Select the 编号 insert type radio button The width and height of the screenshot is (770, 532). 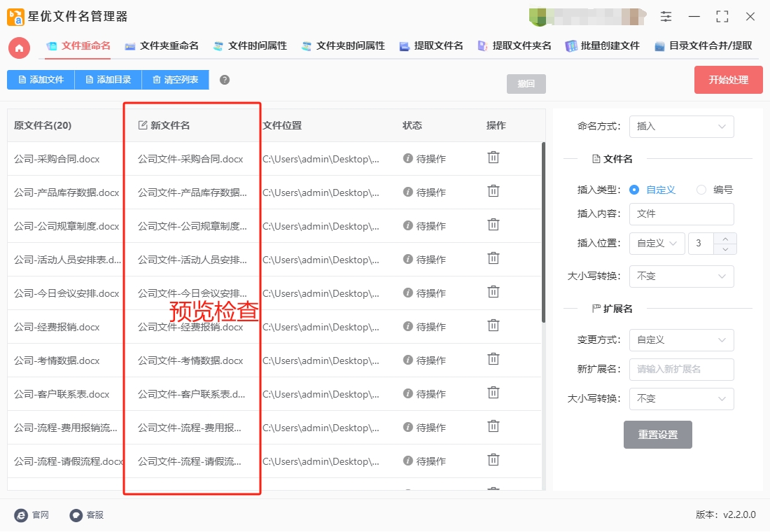tap(701, 190)
